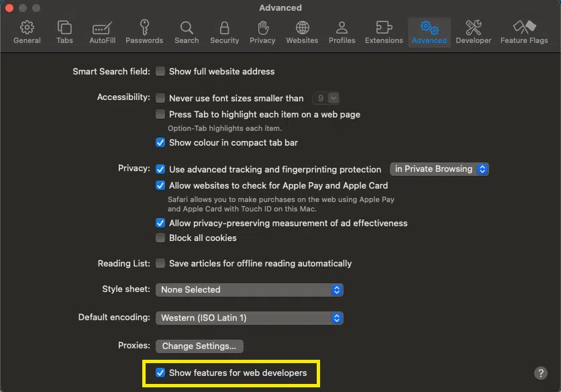The width and height of the screenshot is (561, 392).
Task: Open Extensions settings pane
Action: pyautogui.click(x=384, y=32)
